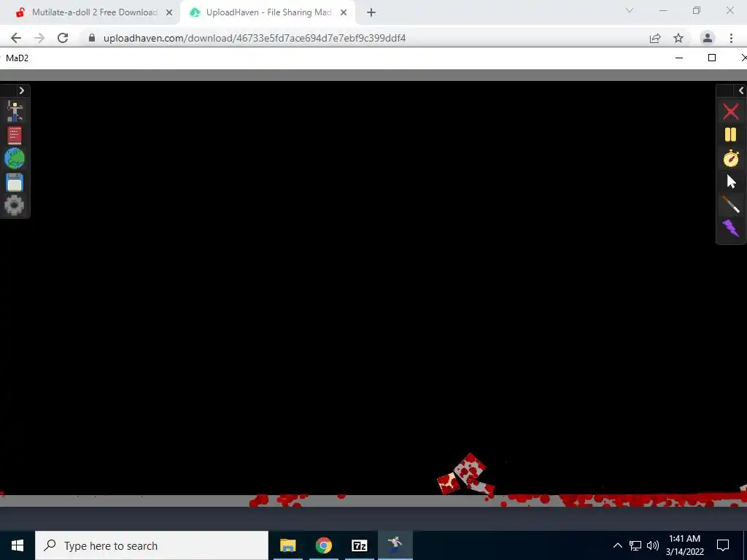The image size is (747, 560).
Task: Open the ragdoll spawn menu icon
Action: (x=15, y=112)
